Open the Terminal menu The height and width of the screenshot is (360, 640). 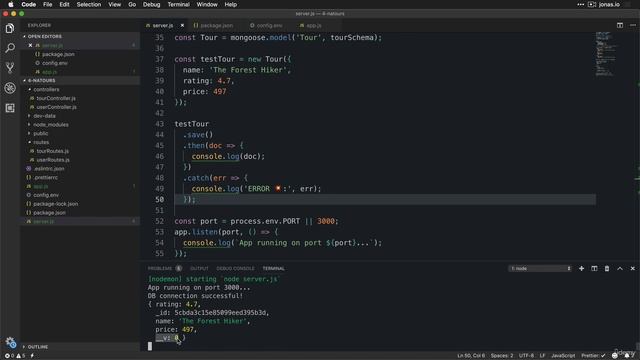coord(178,4)
